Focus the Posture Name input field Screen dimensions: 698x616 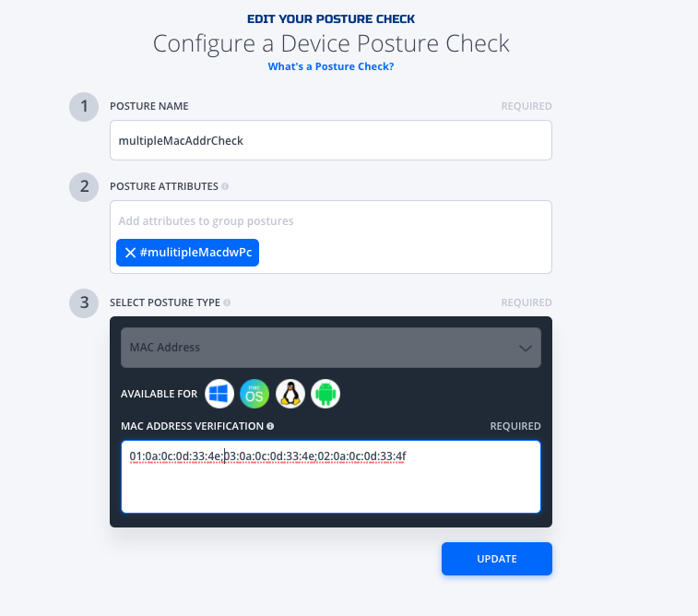tap(331, 140)
